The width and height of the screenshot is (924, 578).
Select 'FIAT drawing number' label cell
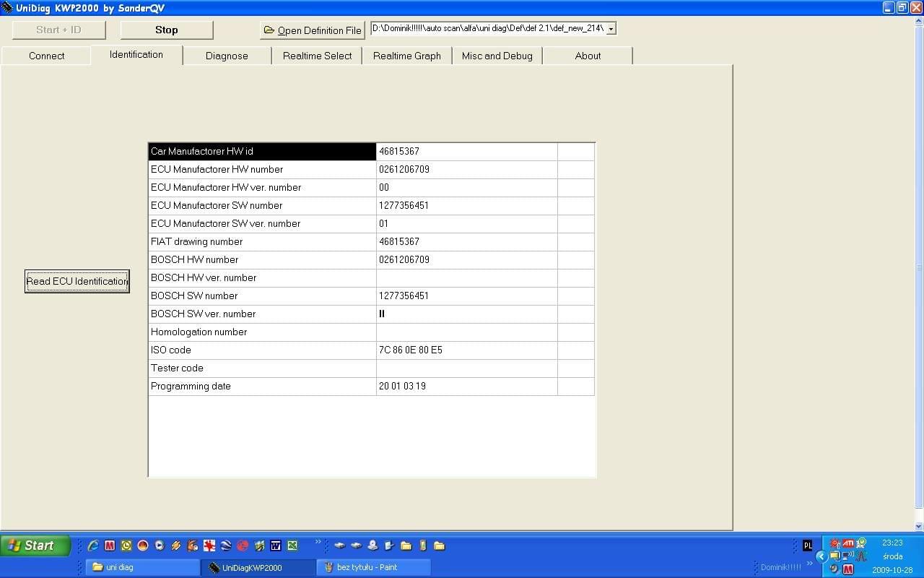(262, 242)
